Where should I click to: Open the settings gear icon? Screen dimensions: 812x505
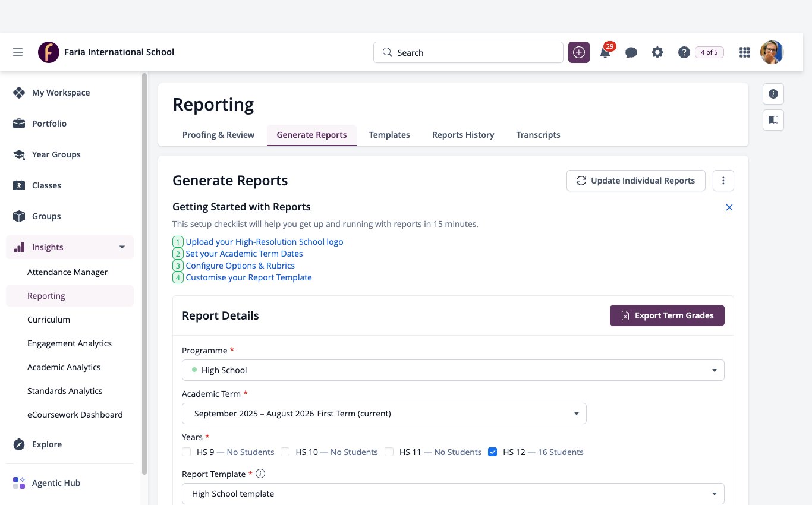[x=657, y=52]
